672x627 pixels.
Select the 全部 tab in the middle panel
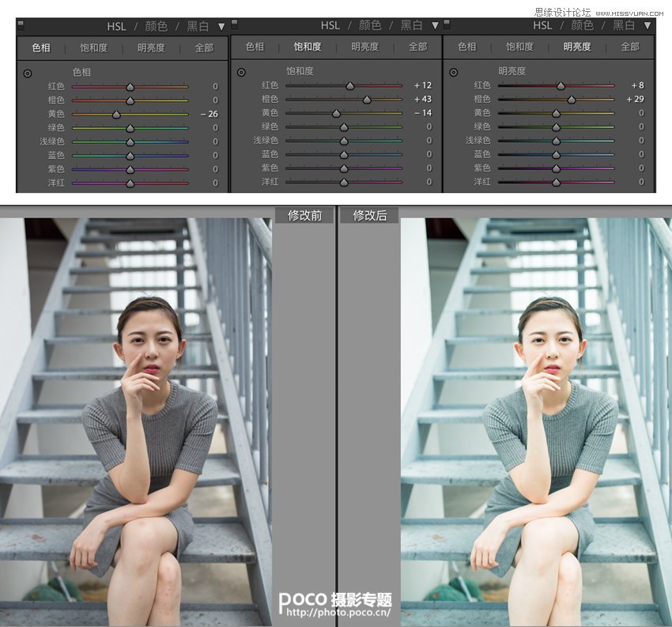pos(418,47)
